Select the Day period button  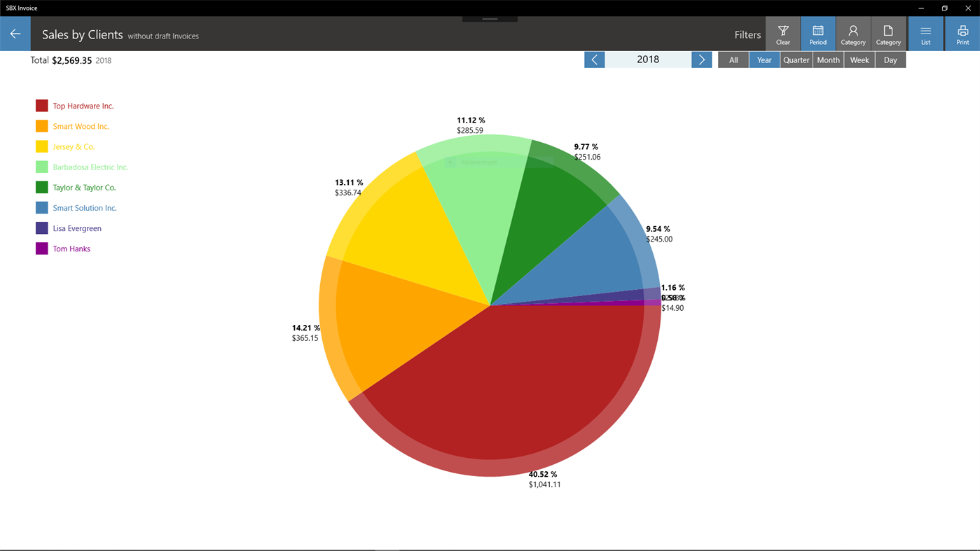pos(890,60)
